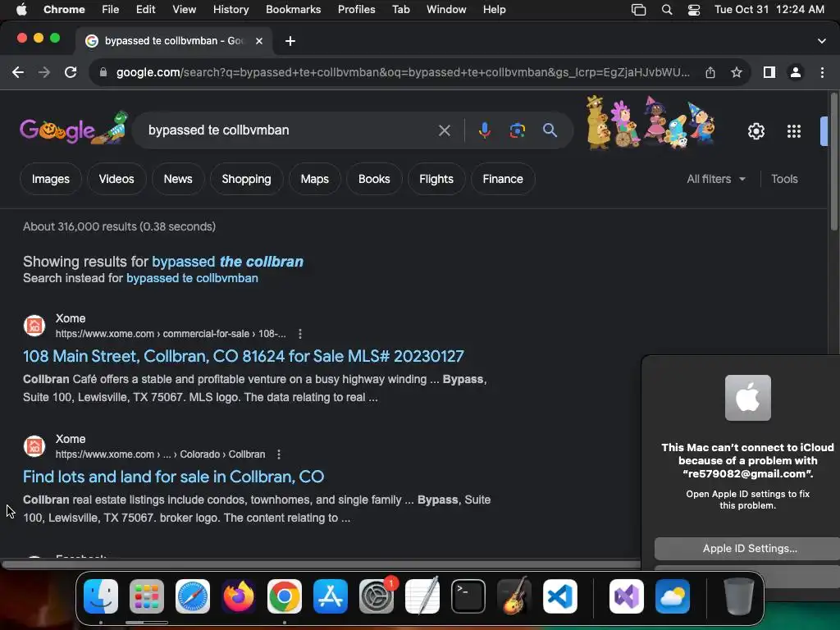Screen dimensions: 840x630
Task: Reload the current page
Action: pos(71,72)
